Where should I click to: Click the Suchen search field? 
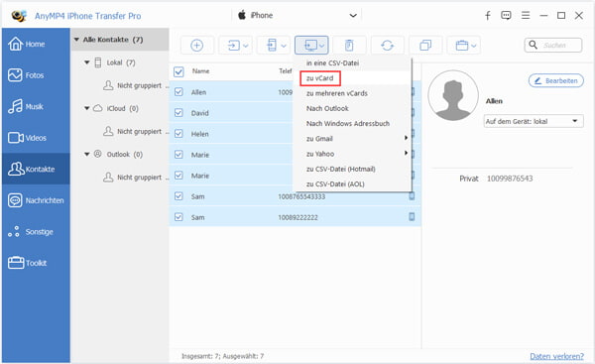(553, 46)
